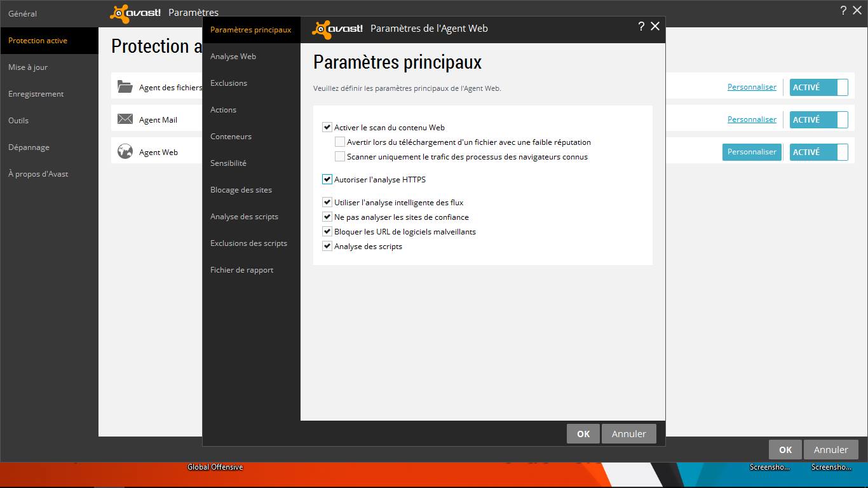Uncheck Analyse des scripts checkbox

(x=327, y=246)
